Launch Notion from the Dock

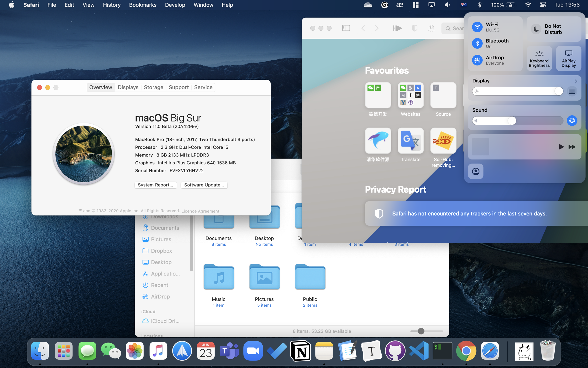[300, 351]
